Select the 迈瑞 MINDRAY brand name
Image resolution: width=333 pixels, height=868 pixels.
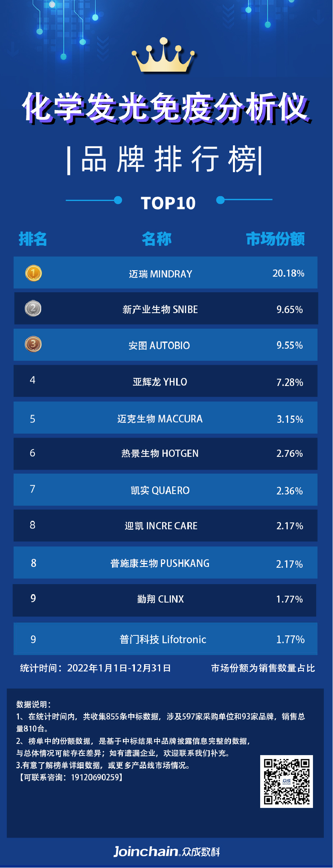click(x=160, y=274)
